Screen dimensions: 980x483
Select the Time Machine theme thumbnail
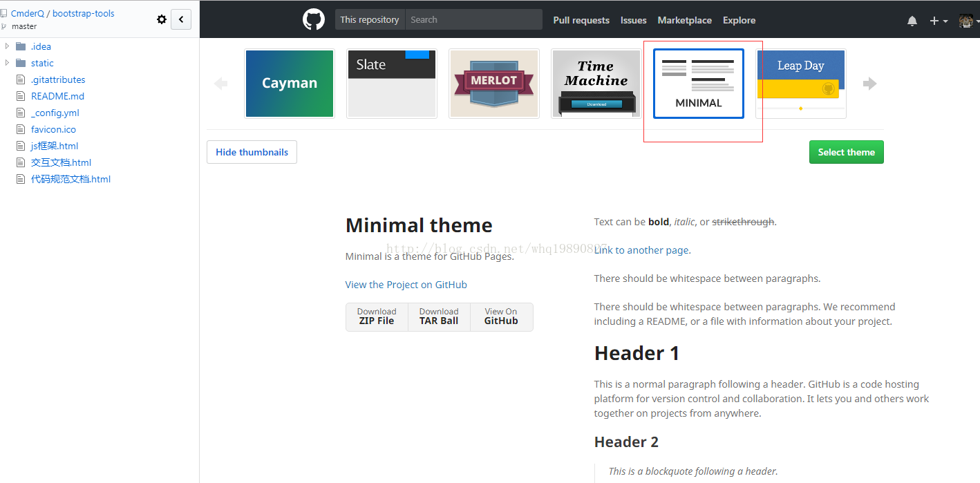[596, 84]
